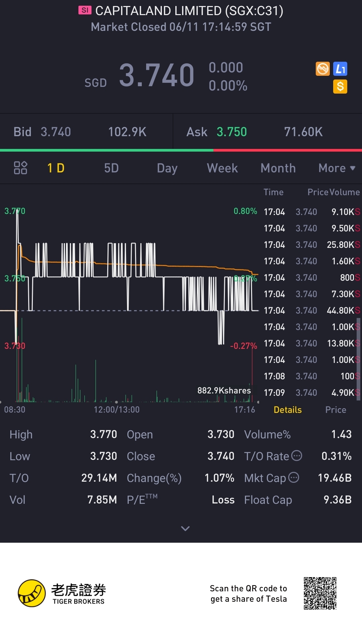Tap the 7.30K trade volume entry

[343, 294]
